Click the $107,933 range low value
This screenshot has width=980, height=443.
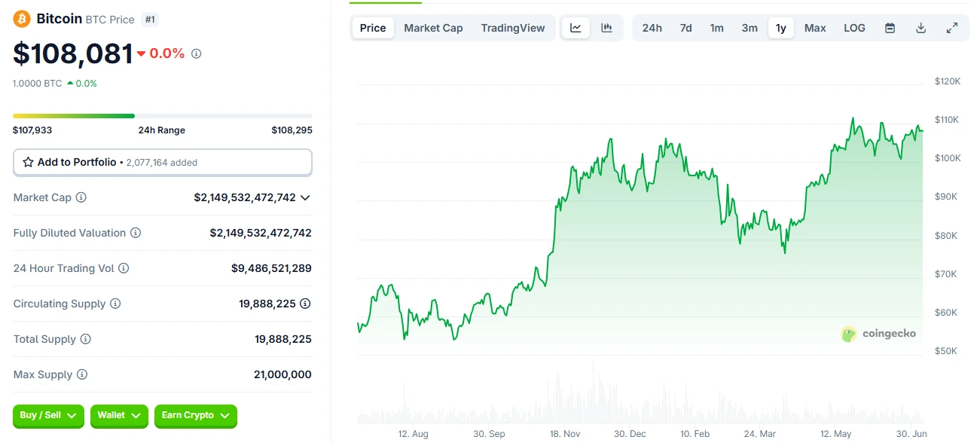(32, 130)
